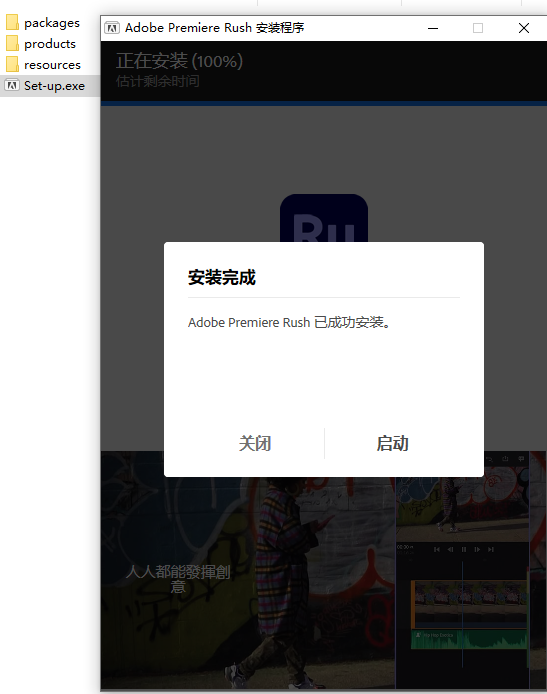Minimize the Adobe Premiere Rush installer window

pyautogui.click(x=433, y=28)
